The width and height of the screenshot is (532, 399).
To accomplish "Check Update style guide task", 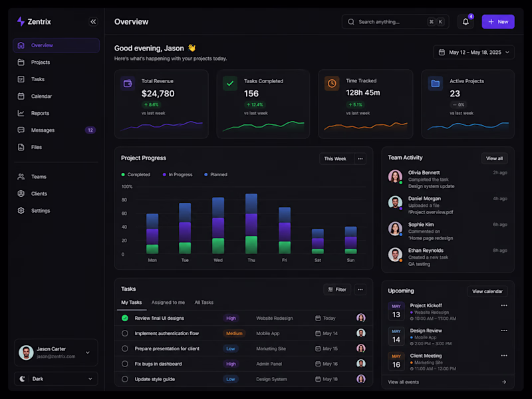I will pos(125,379).
